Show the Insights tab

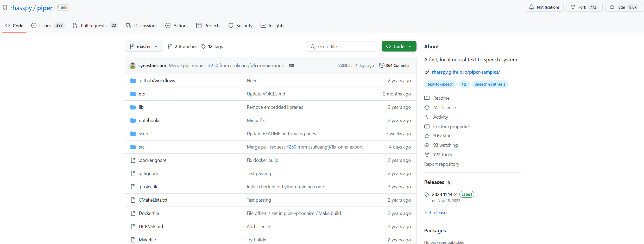[x=272, y=25]
